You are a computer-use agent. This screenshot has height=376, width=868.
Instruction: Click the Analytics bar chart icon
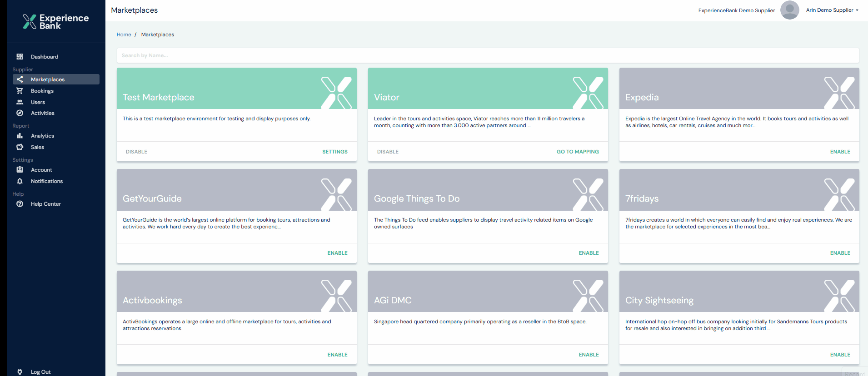[x=20, y=136]
